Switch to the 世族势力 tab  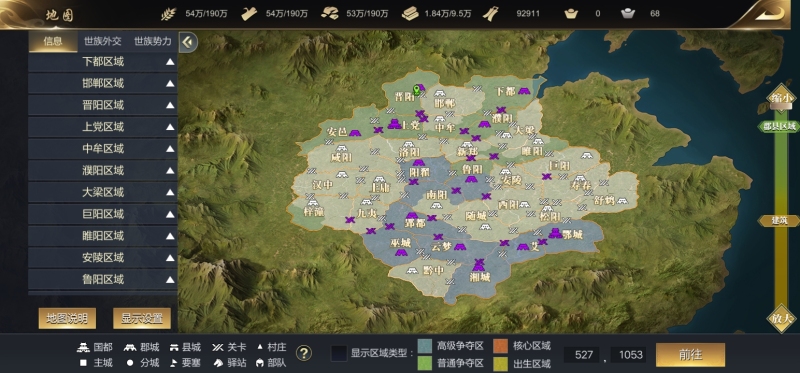coord(153,41)
